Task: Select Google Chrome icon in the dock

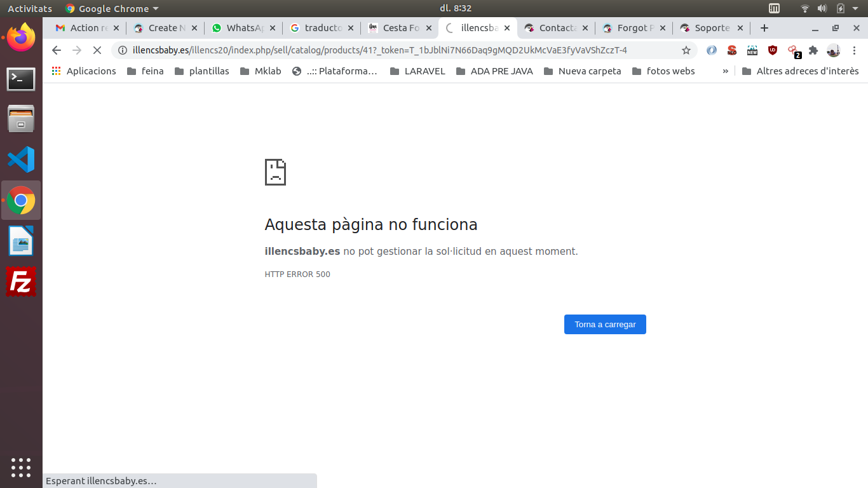Action: (21, 201)
